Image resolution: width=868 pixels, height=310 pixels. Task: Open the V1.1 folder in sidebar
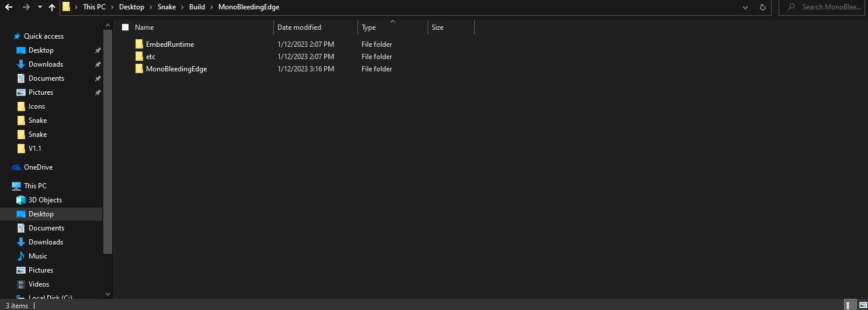click(x=34, y=149)
